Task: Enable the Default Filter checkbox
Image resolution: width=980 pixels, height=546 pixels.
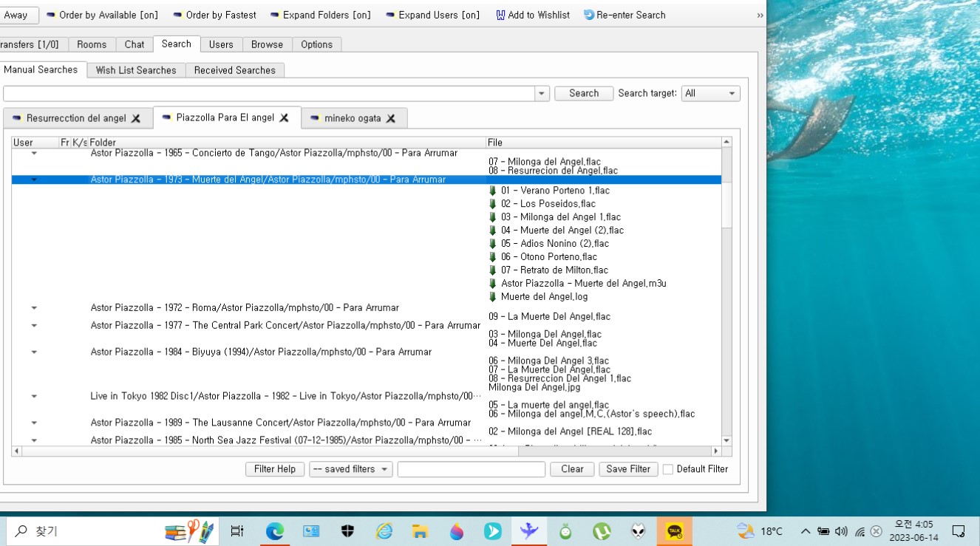Action: [668, 469]
